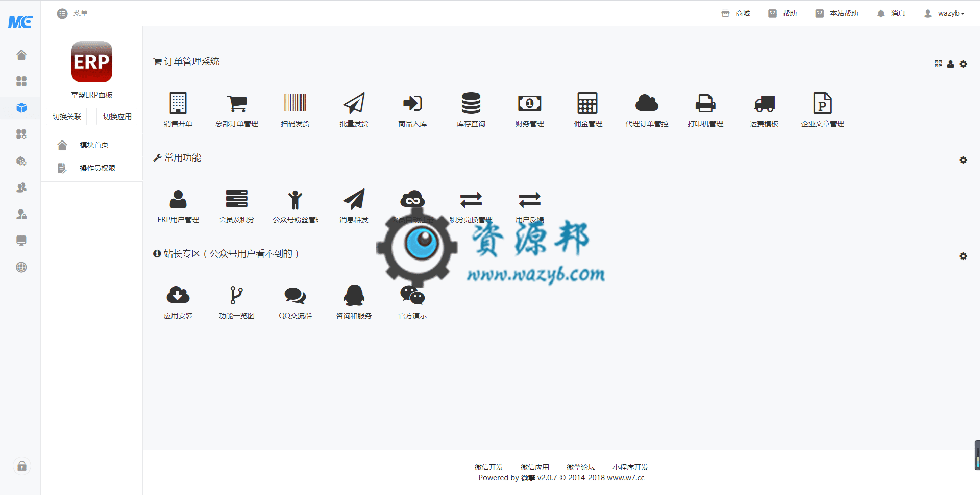Click the 掌盟ERP面板 title text
Image resolution: width=980 pixels, height=495 pixels.
click(92, 95)
